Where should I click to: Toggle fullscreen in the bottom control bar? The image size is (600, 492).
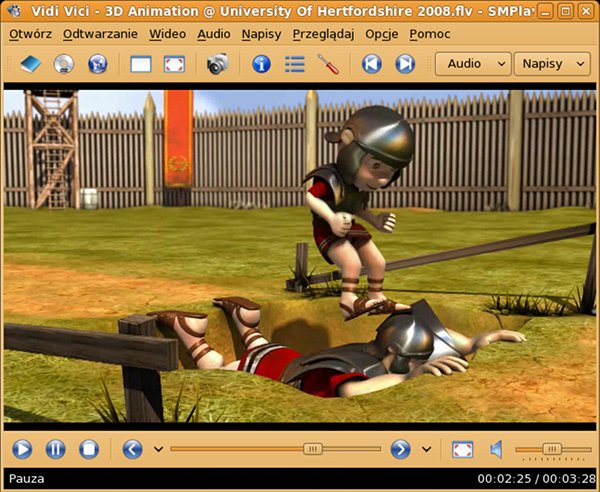[463, 450]
